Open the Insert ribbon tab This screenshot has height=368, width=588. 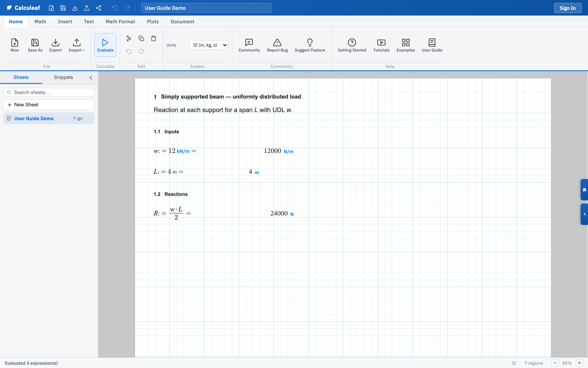(65, 21)
